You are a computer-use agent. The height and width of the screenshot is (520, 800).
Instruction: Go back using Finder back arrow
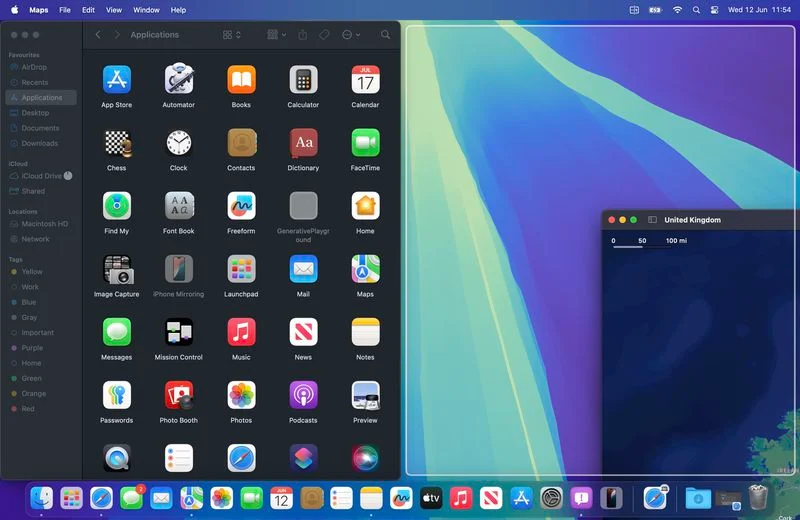tap(98, 35)
